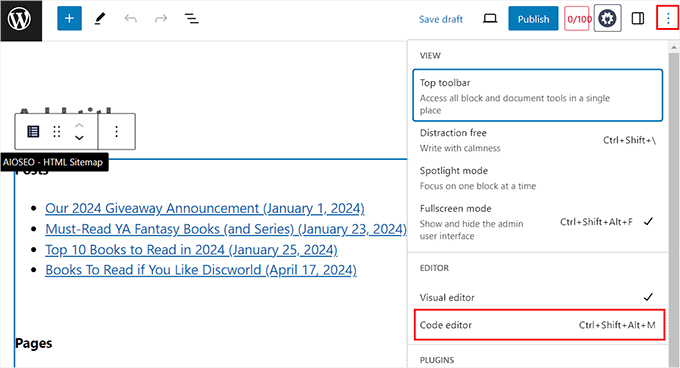Open the Document Overview list icon

(191, 19)
